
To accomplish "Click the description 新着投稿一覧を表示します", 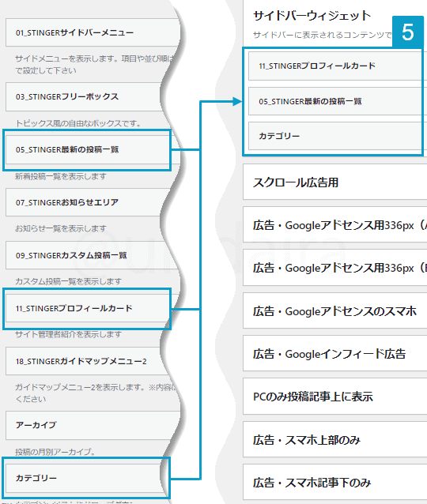I will [61, 176].
